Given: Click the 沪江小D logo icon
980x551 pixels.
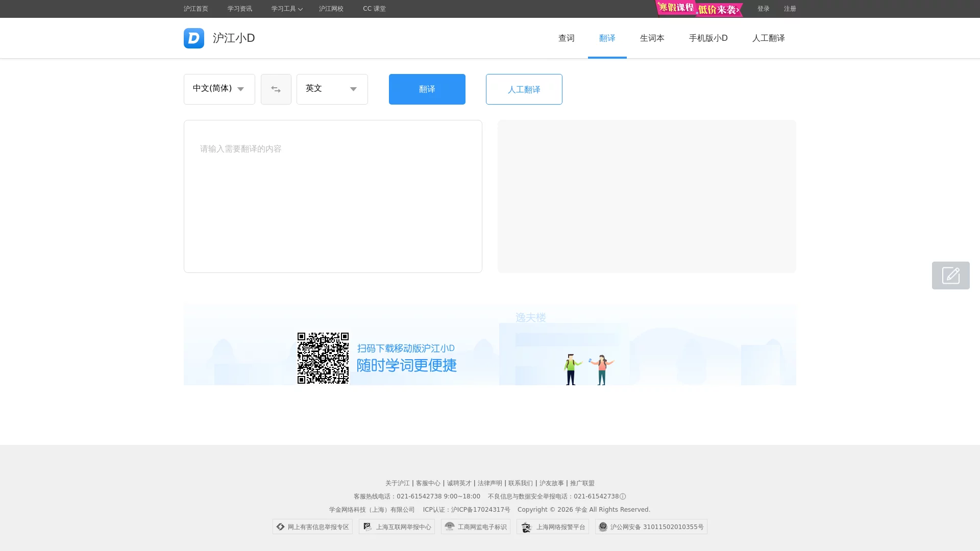Looking at the screenshot, I should point(193,38).
